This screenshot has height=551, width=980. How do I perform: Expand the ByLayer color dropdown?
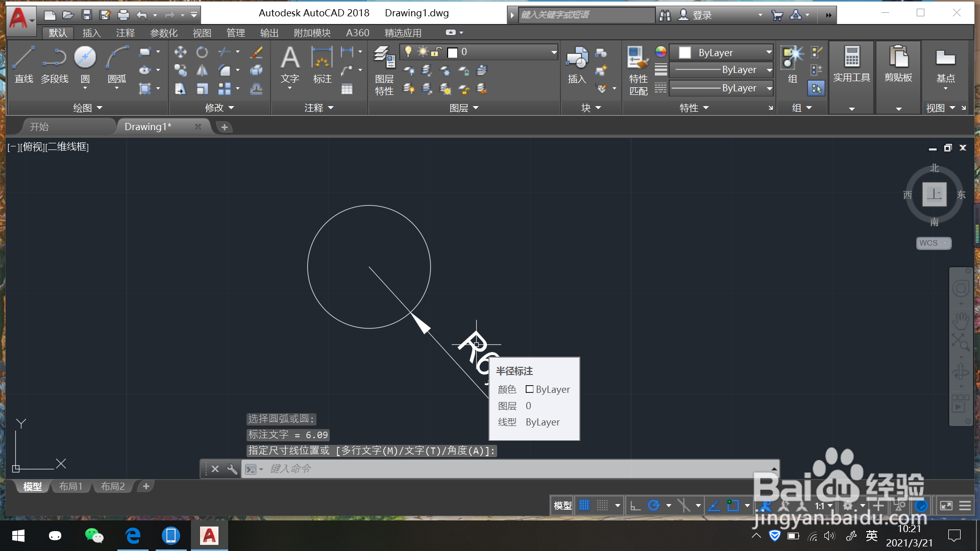[x=769, y=52]
